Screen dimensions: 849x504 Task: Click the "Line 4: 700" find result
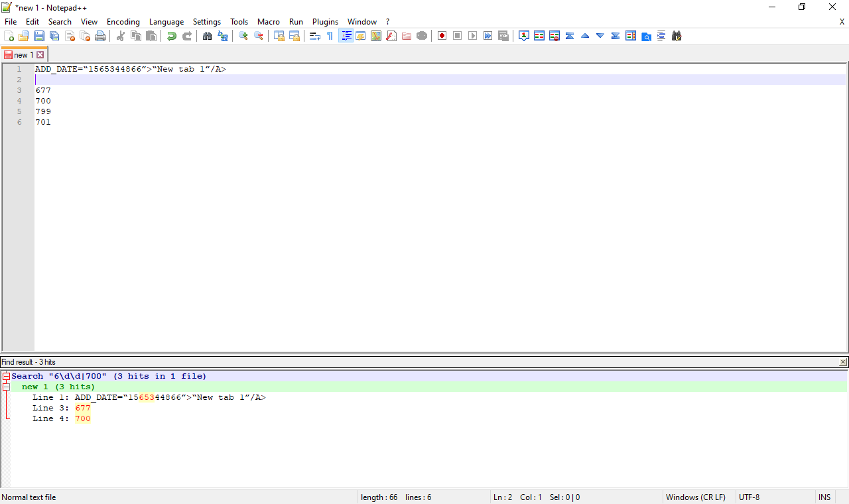pos(62,418)
